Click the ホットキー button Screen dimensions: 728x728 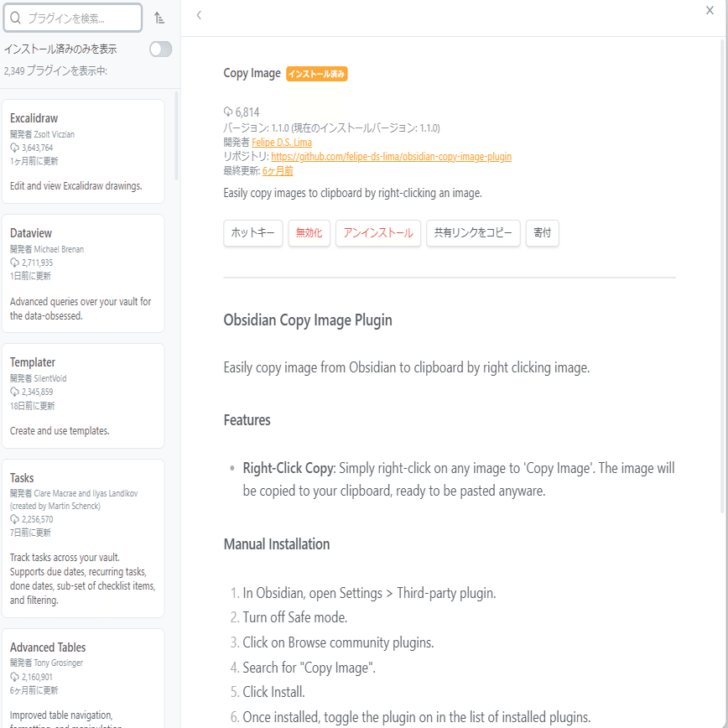[253, 233]
